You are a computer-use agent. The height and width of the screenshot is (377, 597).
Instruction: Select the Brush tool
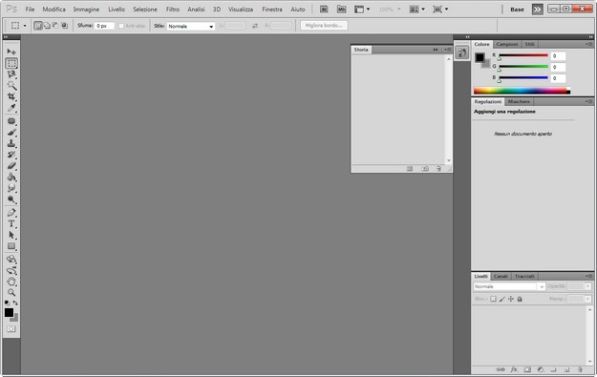pyautogui.click(x=11, y=132)
